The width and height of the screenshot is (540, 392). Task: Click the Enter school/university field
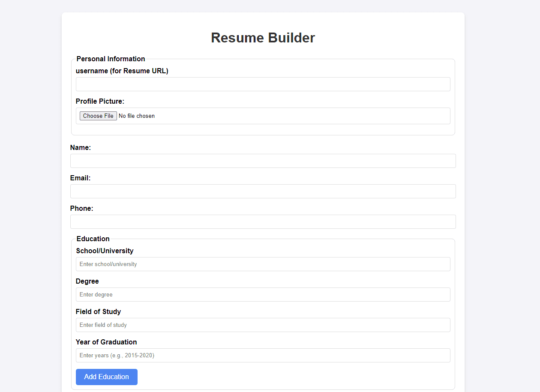click(263, 264)
